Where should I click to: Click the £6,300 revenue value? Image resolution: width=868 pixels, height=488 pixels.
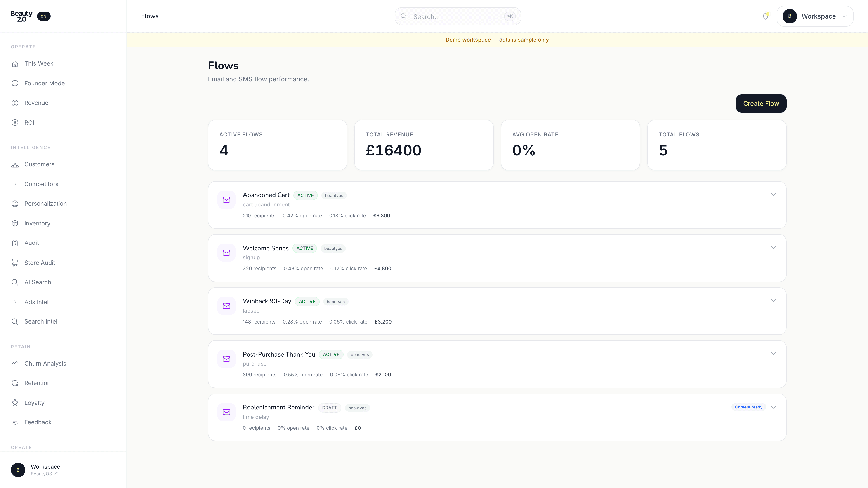pyautogui.click(x=381, y=216)
